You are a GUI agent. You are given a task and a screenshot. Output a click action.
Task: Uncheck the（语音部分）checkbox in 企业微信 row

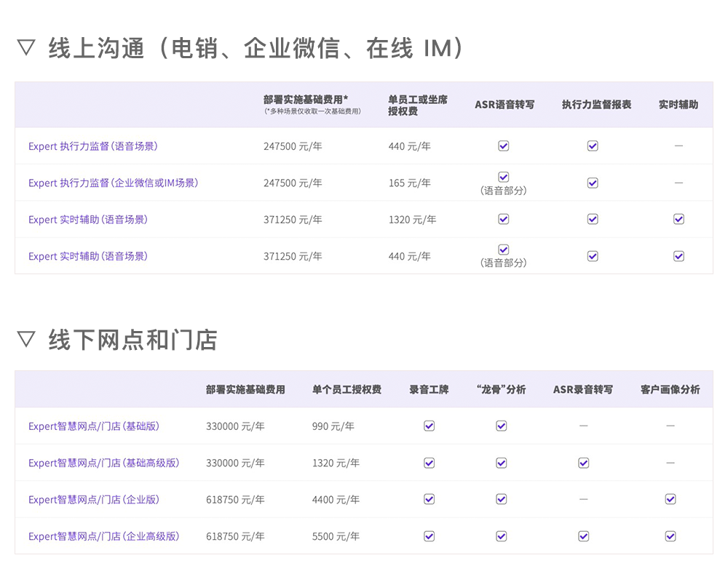[503, 177]
